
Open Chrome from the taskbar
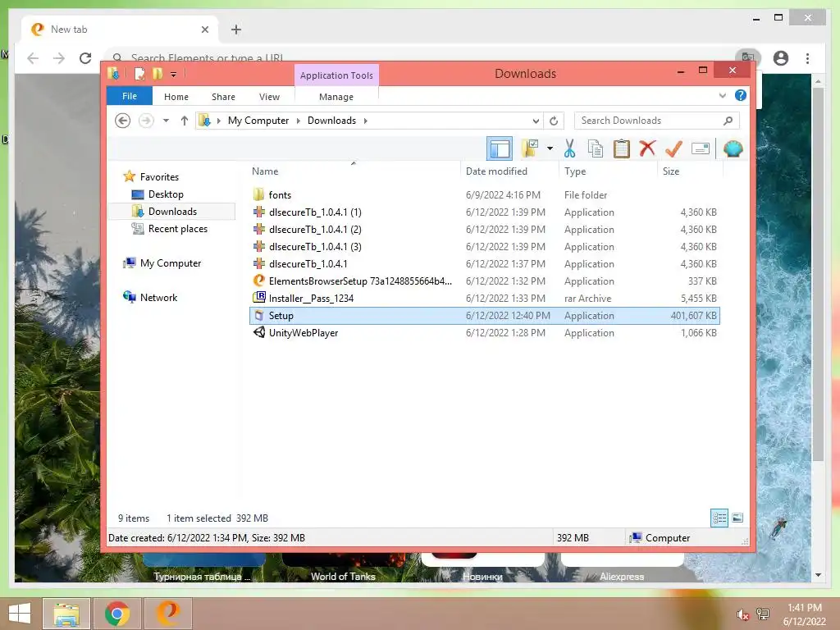(117, 614)
